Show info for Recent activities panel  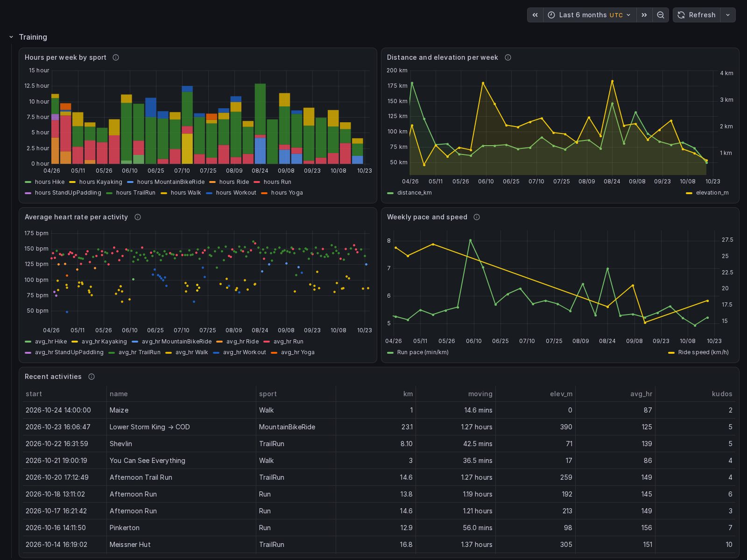click(92, 377)
